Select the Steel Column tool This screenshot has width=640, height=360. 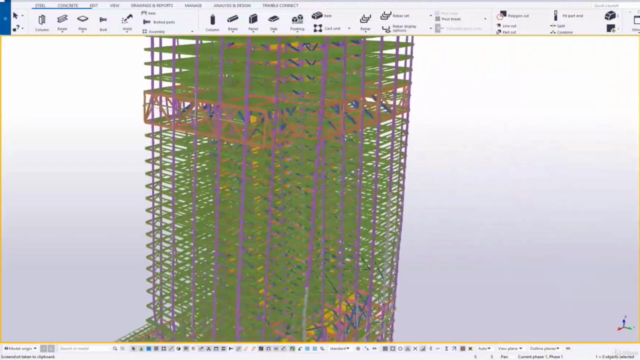[42, 22]
